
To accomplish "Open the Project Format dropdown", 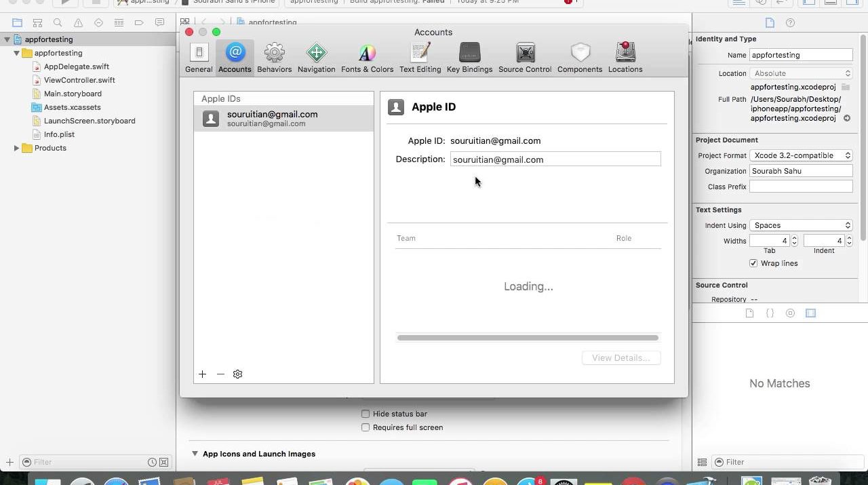I will (x=801, y=155).
